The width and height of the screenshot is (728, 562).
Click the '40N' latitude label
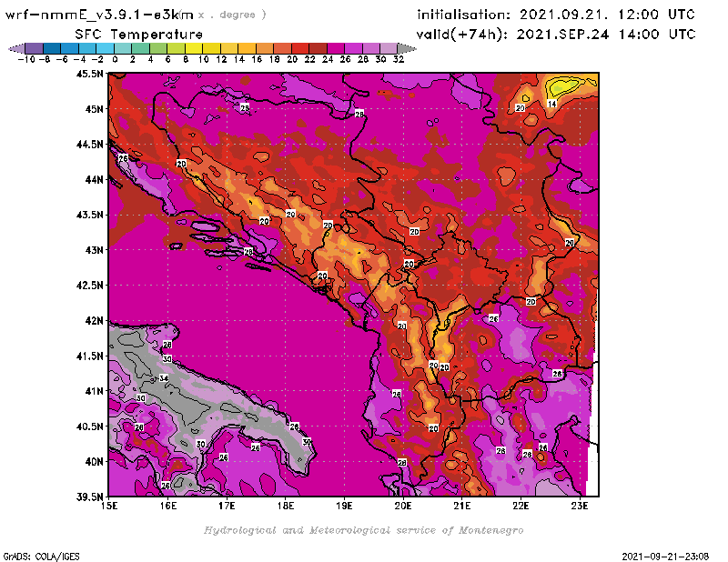point(95,462)
